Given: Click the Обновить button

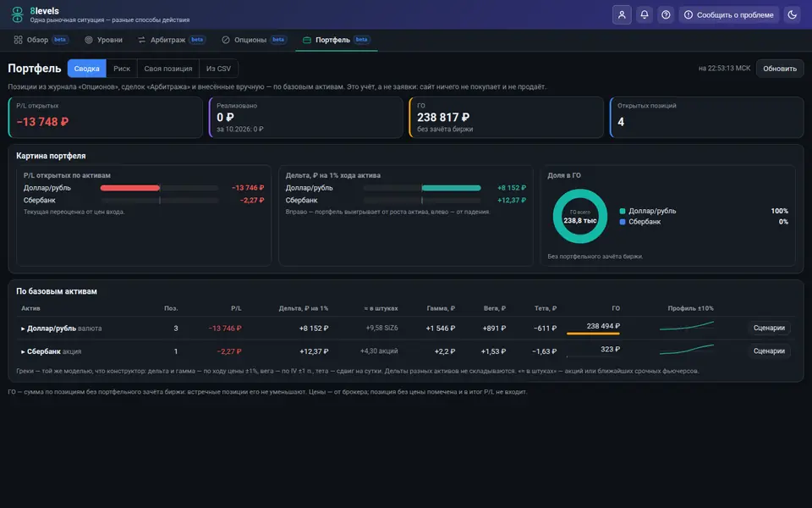Looking at the screenshot, I should 779,69.
